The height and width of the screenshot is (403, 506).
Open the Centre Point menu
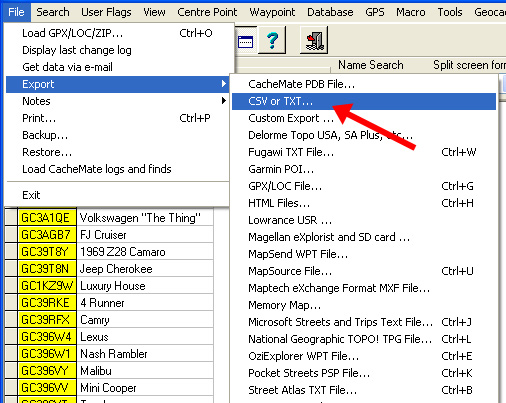pos(207,12)
